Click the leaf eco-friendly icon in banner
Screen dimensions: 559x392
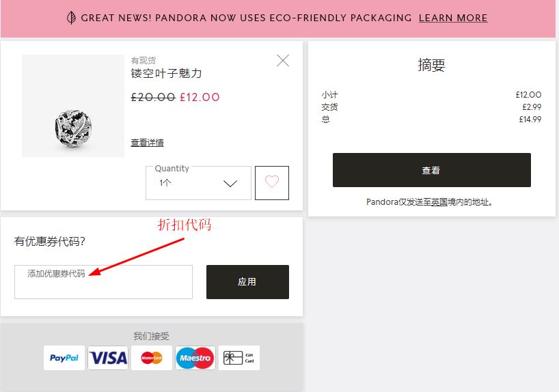[71, 18]
